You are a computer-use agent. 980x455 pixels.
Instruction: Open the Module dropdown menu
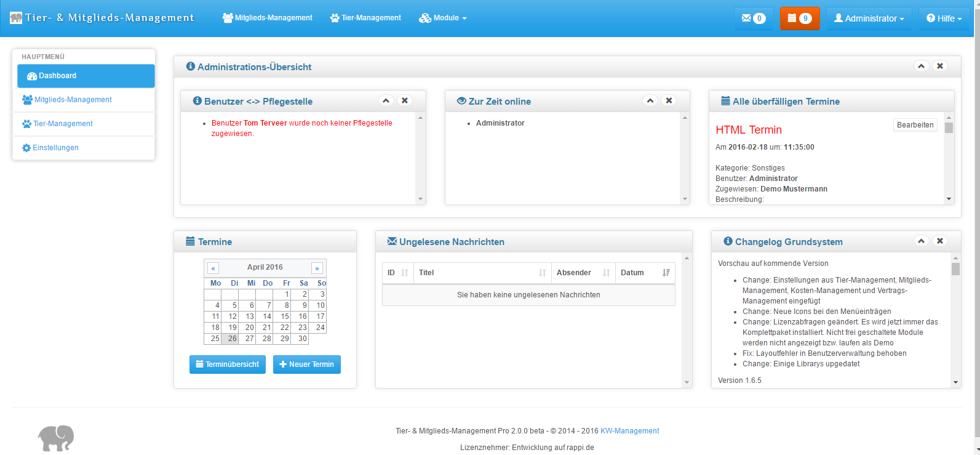[443, 18]
